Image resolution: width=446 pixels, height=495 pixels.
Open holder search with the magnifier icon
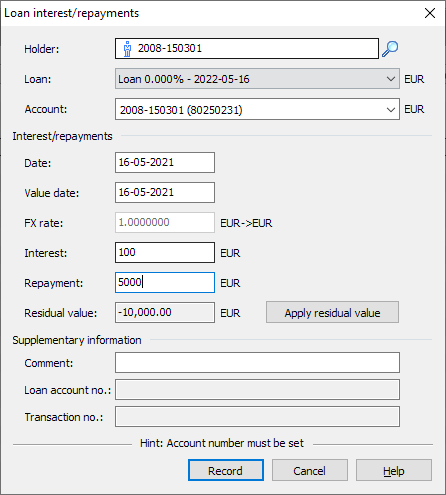coord(390,49)
